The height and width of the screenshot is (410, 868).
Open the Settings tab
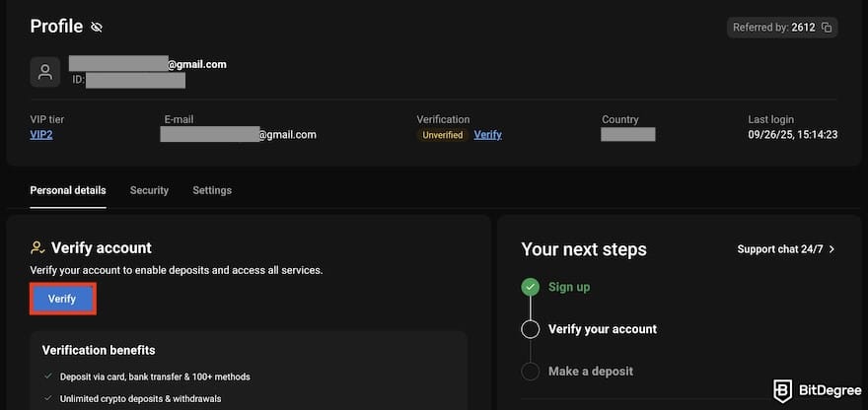tap(212, 190)
